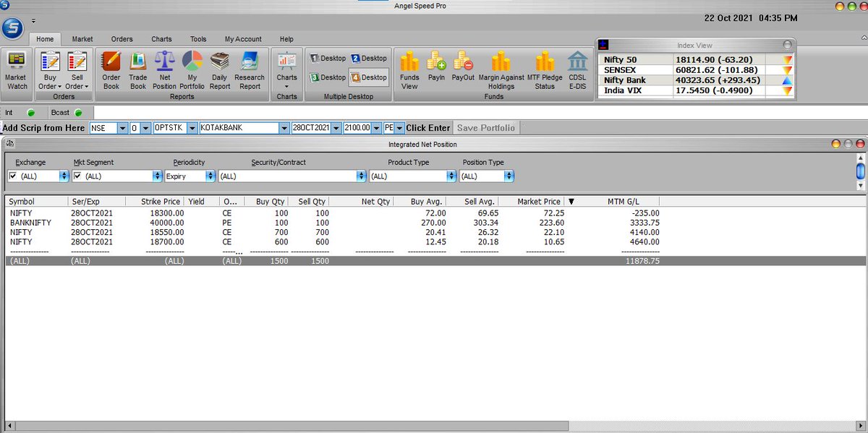Open the Order Book report
The width and height of the screenshot is (868, 433).
[x=111, y=71]
